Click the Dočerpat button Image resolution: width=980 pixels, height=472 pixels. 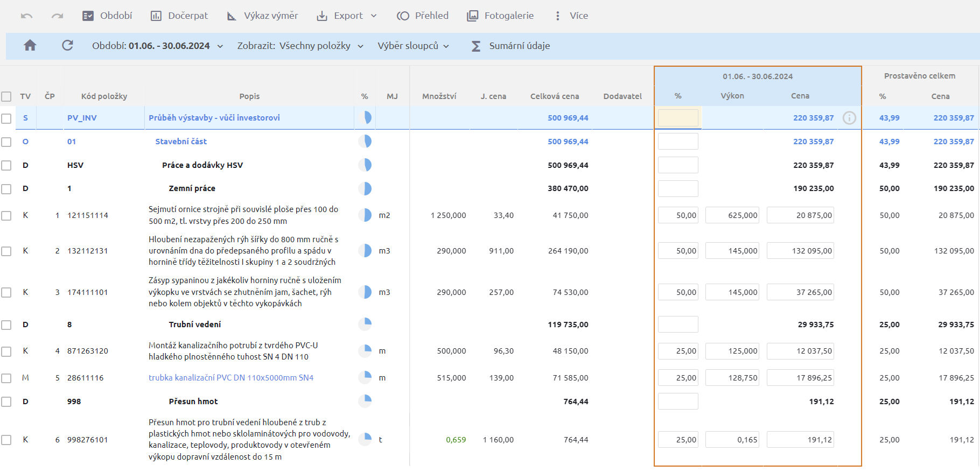pyautogui.click(x=179, y=16)
